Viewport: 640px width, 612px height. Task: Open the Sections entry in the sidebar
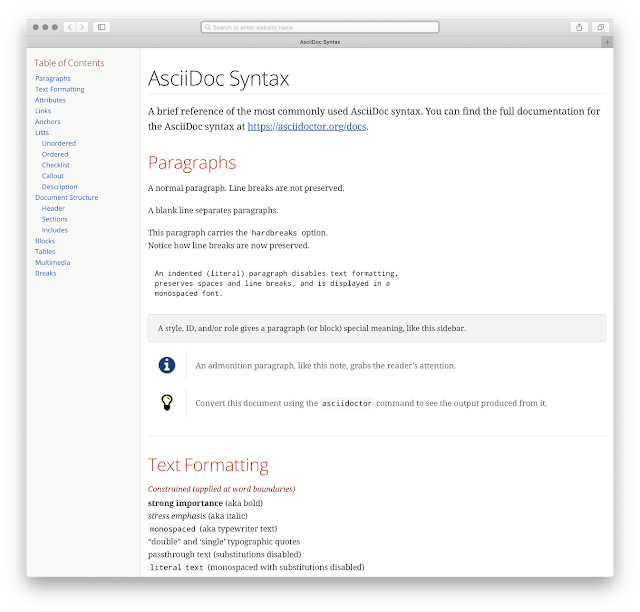coord(55,219)
